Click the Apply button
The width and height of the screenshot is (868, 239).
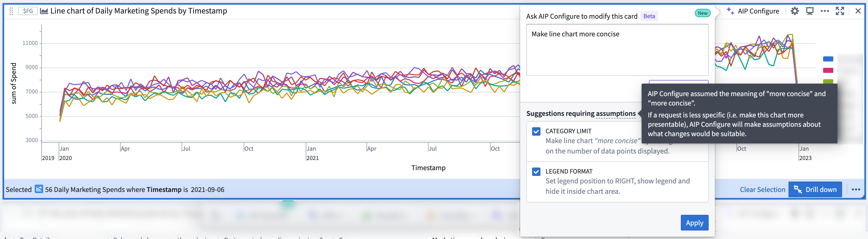[x=694, y=223]
